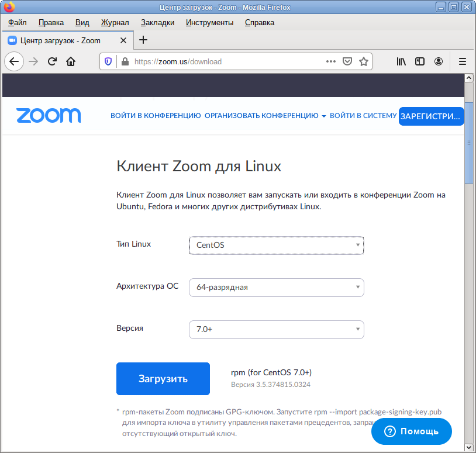This screenshot has width=476, height=453.
Task: Minimize the Firefox window
Action: point(440,7)
